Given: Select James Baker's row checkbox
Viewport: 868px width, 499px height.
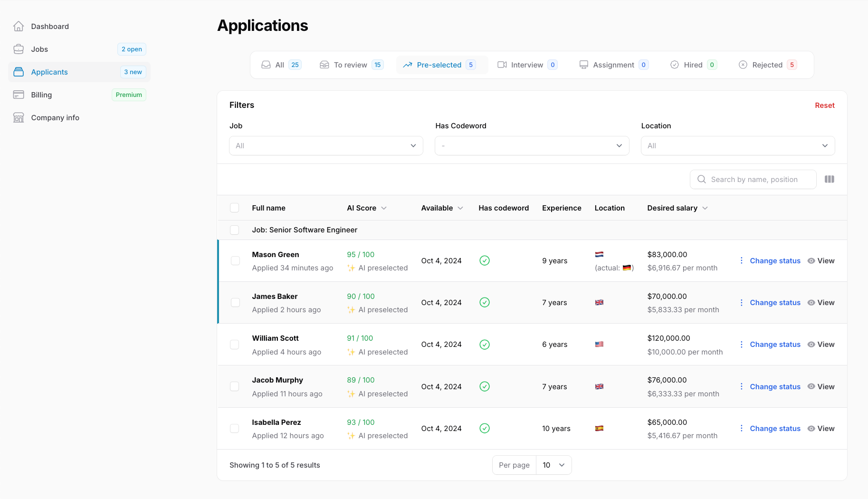Looking at the screenshot, I should (x=235, y=302).
